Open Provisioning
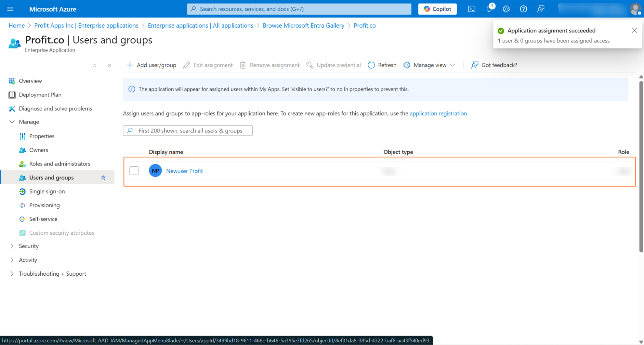This screenshot has height=345, width=644. click(x=39, y=205)
